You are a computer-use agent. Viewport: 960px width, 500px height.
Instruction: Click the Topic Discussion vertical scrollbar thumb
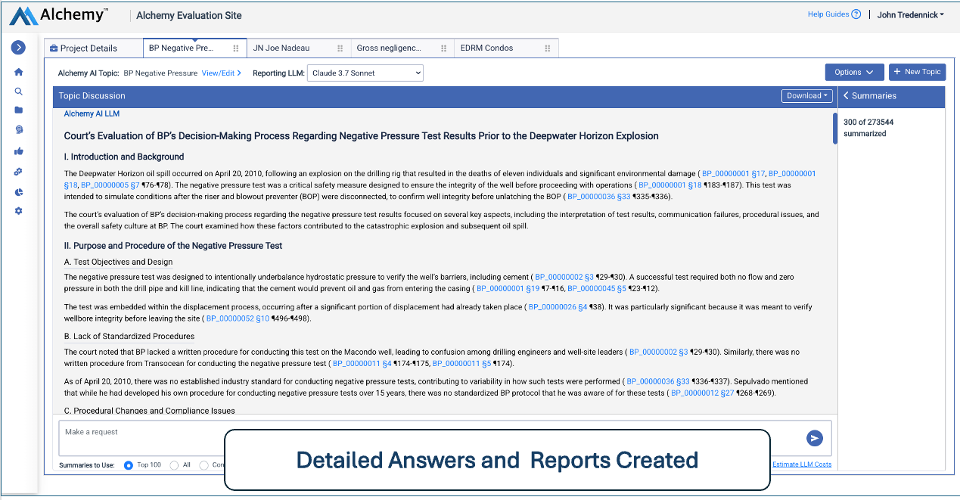point(834,129)
